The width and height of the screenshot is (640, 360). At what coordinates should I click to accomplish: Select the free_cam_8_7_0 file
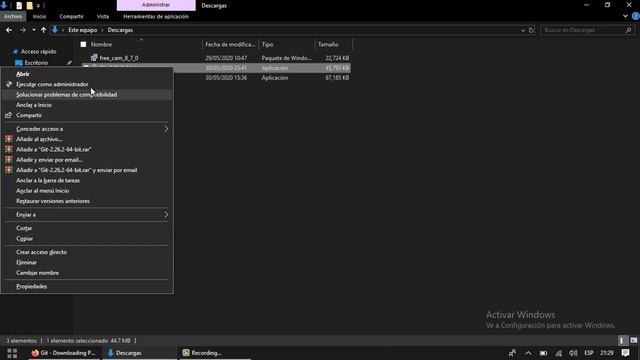coord(119,58)
